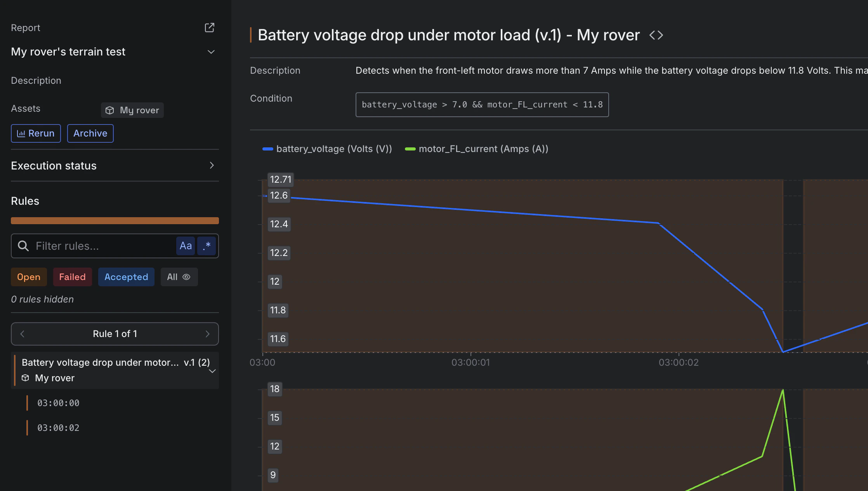Click the Archive button
Image resolution: width=868 pixels, height=491 pixels.
(x=90, y=133)
